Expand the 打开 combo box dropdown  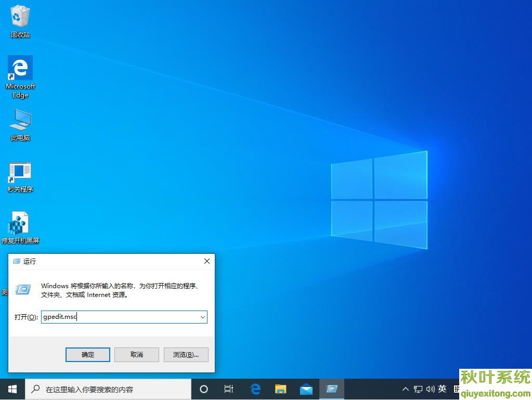coord(202,317)
